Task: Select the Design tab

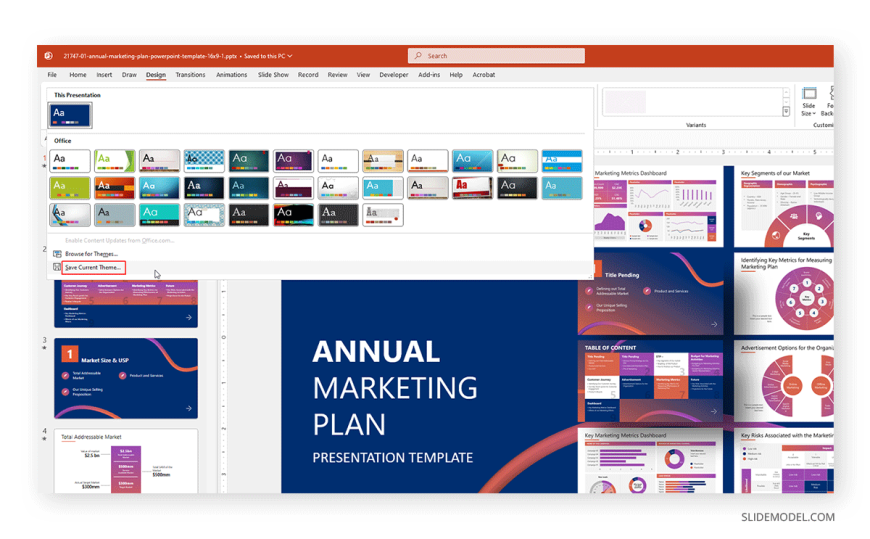Action: (156, 74)
